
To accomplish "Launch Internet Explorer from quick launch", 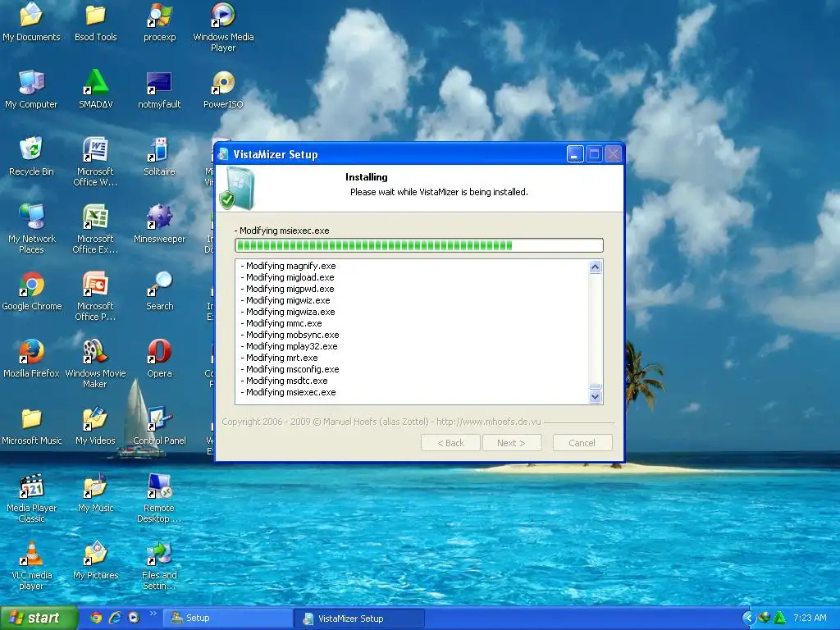I will tap(115, 618).
